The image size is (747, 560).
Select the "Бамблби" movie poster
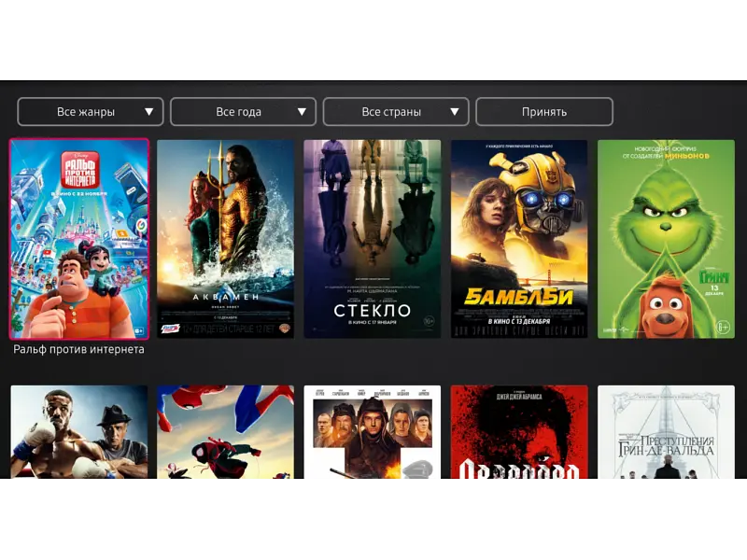[x=519, y=239]
